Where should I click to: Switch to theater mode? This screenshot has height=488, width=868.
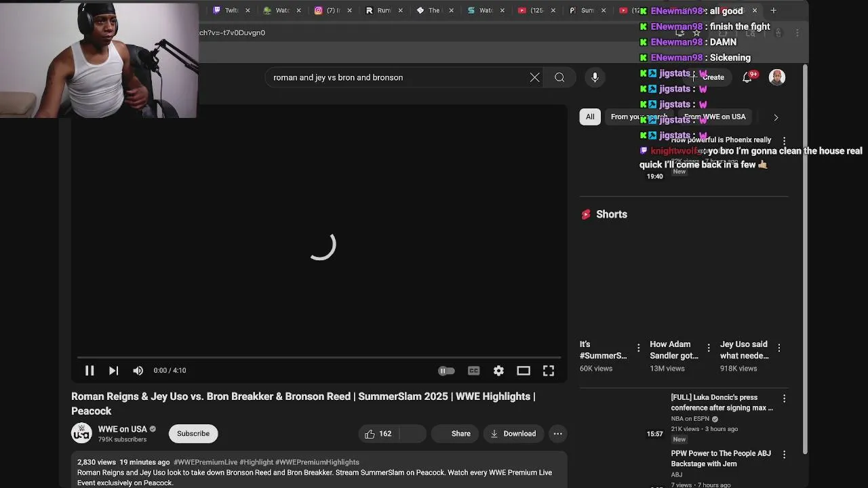point(524,371)
